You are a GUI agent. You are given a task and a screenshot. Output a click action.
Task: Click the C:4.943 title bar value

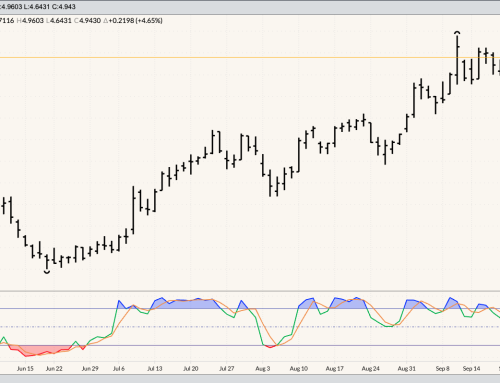64,7
